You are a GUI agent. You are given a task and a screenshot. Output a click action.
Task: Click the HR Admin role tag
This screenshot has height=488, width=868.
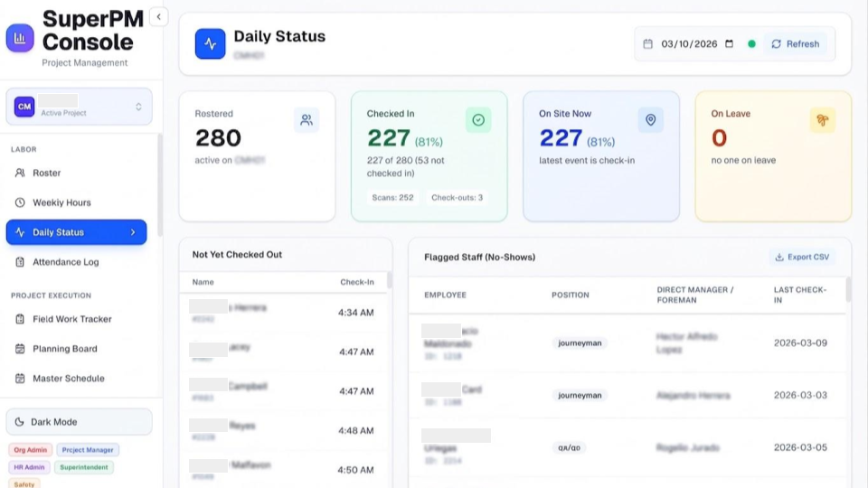tap(29, 467)
